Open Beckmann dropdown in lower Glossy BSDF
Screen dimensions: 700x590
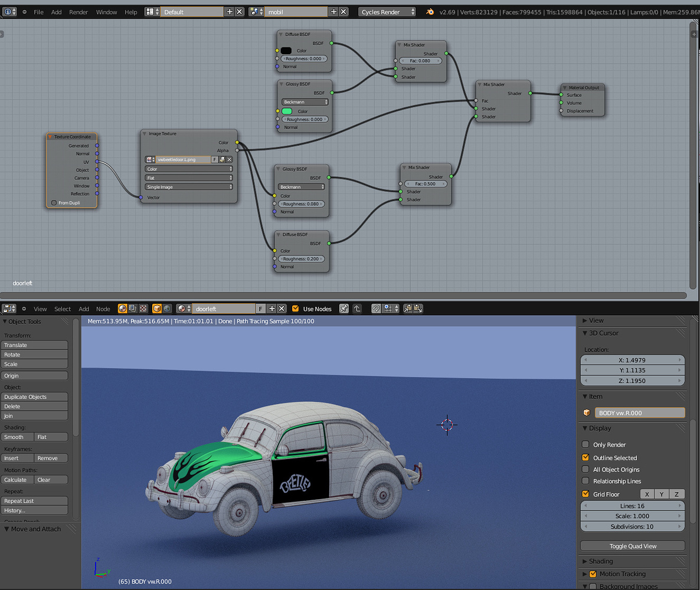pos(302,186)
